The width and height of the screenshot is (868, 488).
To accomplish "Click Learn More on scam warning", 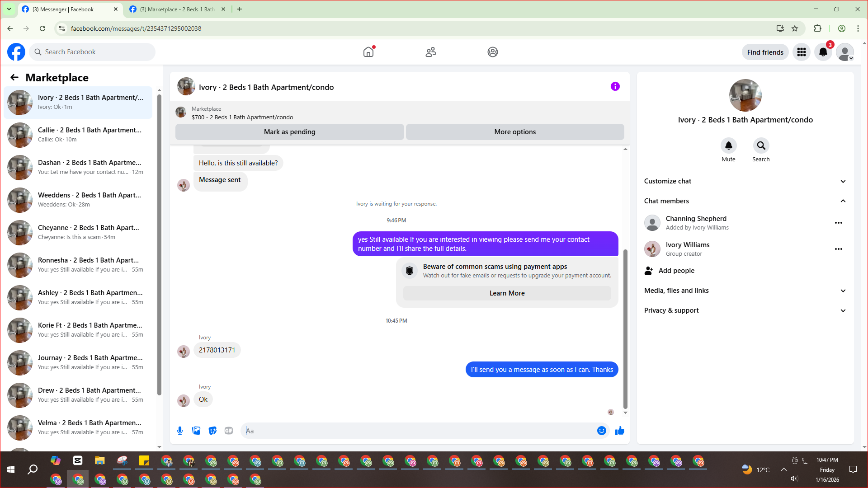I will 507,293.
